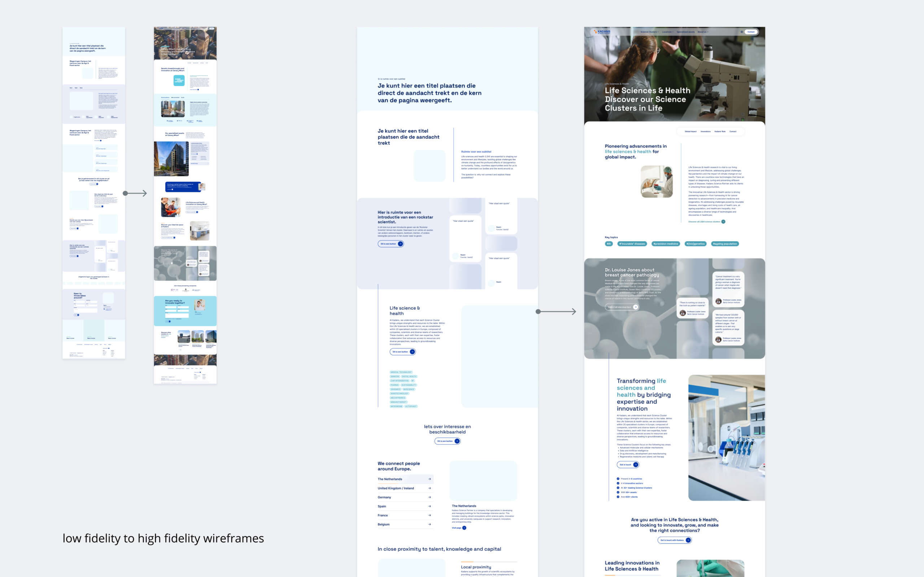Switch to the Innovations sub-navigation item
The height and width of the screenshot is (577, 924).
[706, 131]
